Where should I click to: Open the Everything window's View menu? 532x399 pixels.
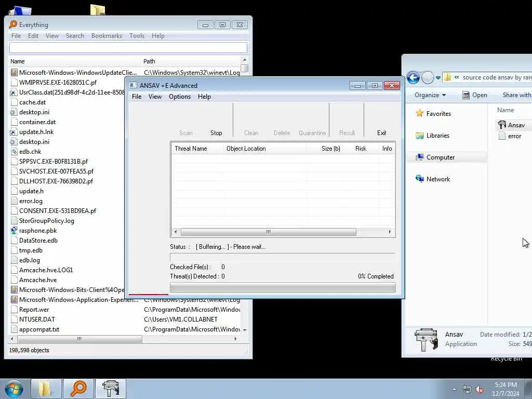click(x=52, y=36)
